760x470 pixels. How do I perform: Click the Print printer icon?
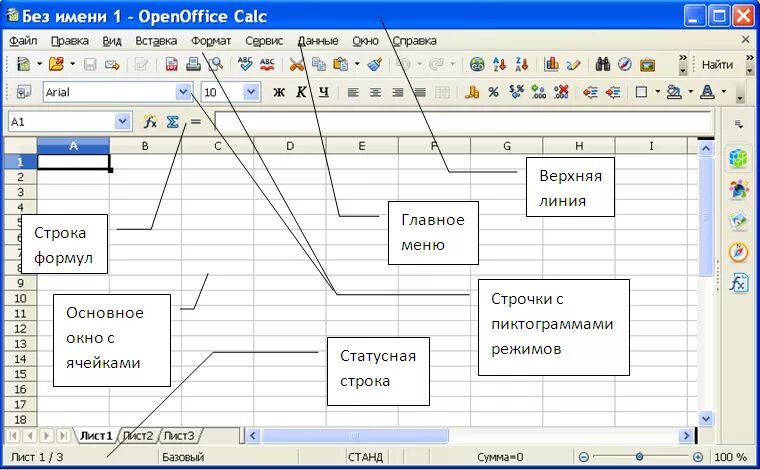point(193,64)
